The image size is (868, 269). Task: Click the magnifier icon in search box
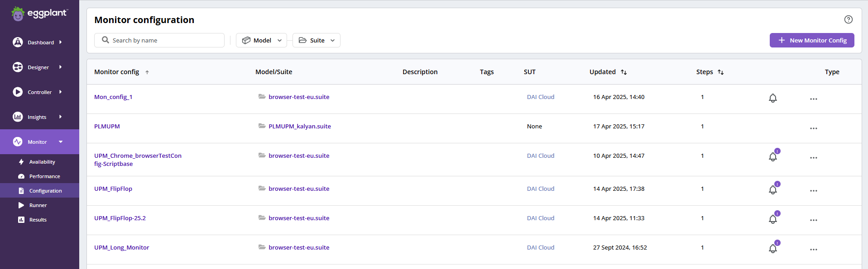click(x=106, y=40)
